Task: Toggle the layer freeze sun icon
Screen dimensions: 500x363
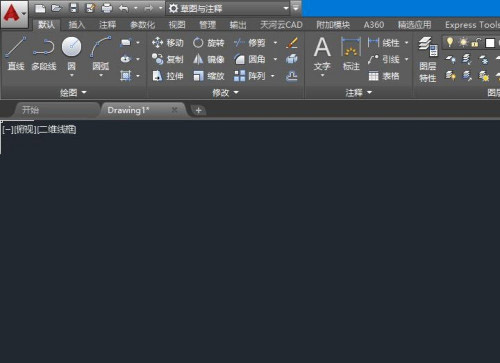Action: [x=463, y=42]
